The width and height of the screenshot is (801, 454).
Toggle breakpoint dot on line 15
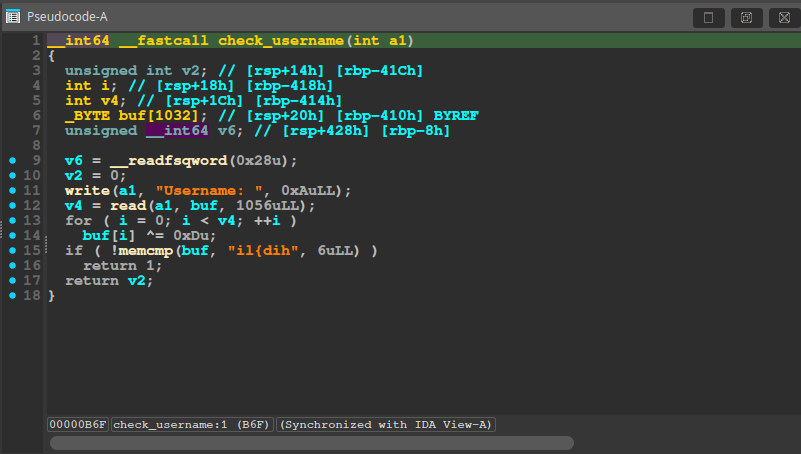[x=12, y=250]
